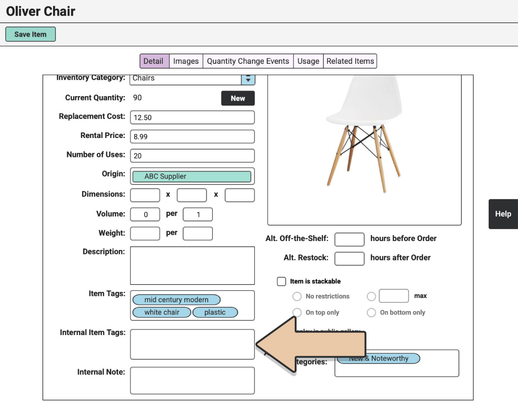Go to the Related Items tab
This screenshot has width=518, height=420.
pyautogui.click(x=350, y=61)
